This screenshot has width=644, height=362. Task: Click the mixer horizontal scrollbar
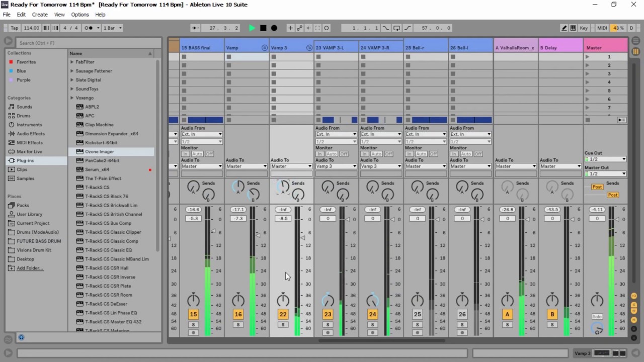coord(381,340)
